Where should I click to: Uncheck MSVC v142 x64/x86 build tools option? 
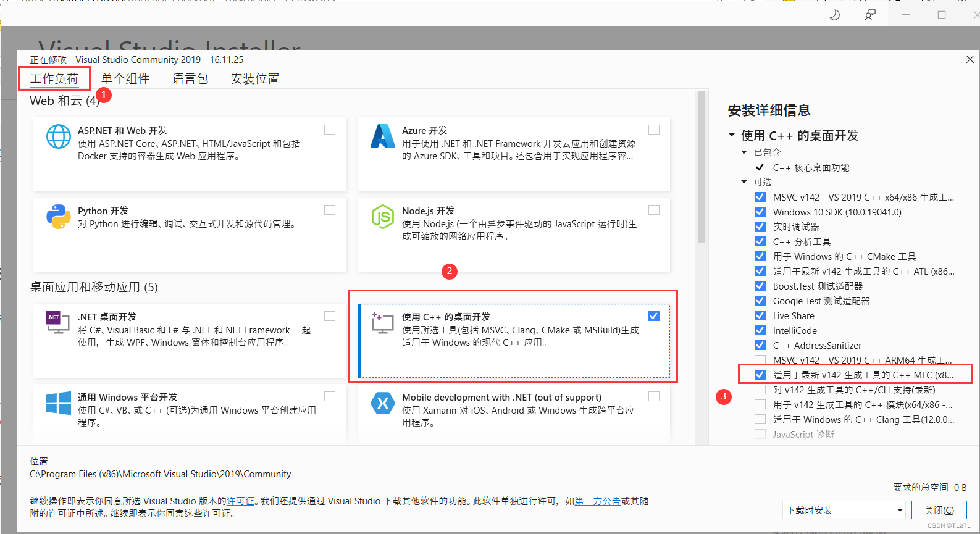[x=760, y=197]
